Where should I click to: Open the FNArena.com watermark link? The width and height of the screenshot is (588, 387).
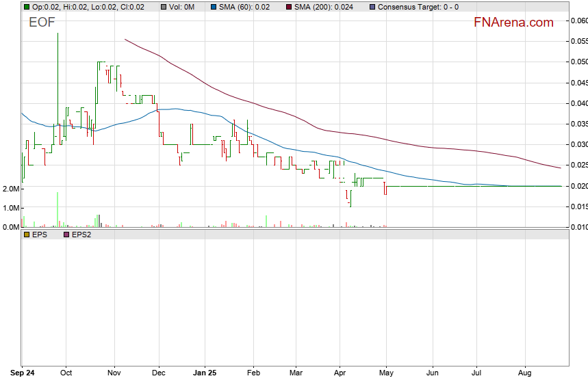[x=513, y=23]
